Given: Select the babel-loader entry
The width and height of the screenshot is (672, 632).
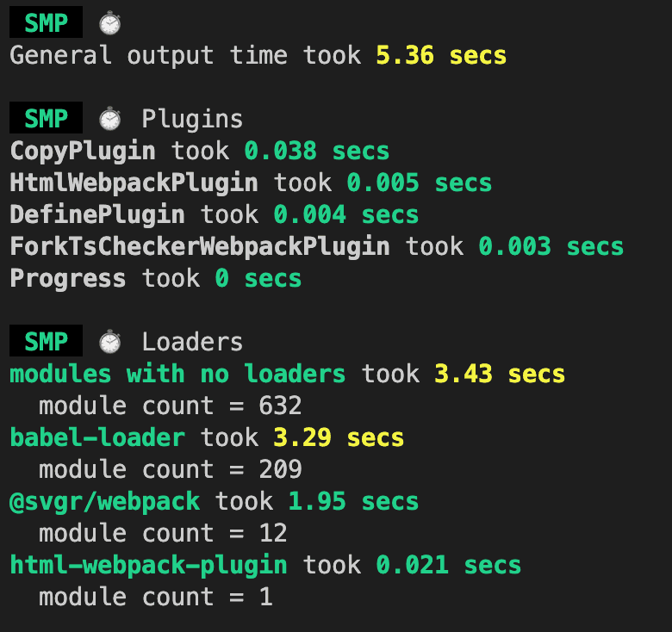Looking at the screenshot, I should pos(97,437).
